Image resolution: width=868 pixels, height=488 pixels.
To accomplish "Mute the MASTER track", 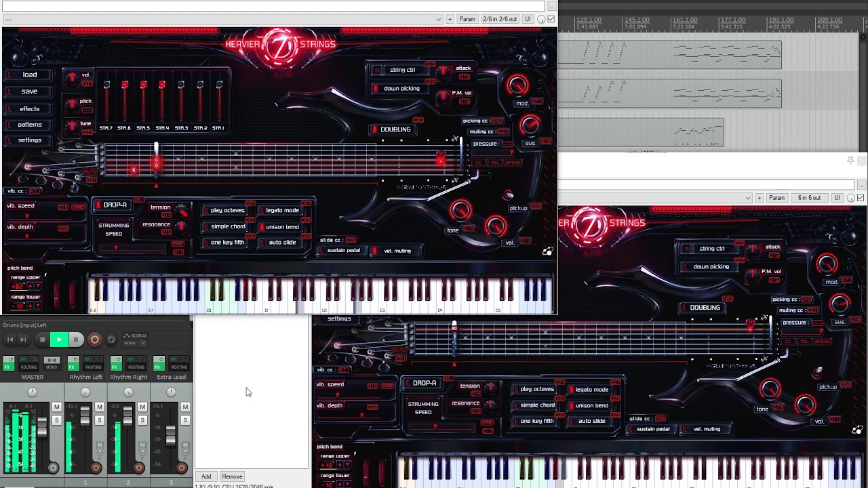I will [x=56, y=407].
